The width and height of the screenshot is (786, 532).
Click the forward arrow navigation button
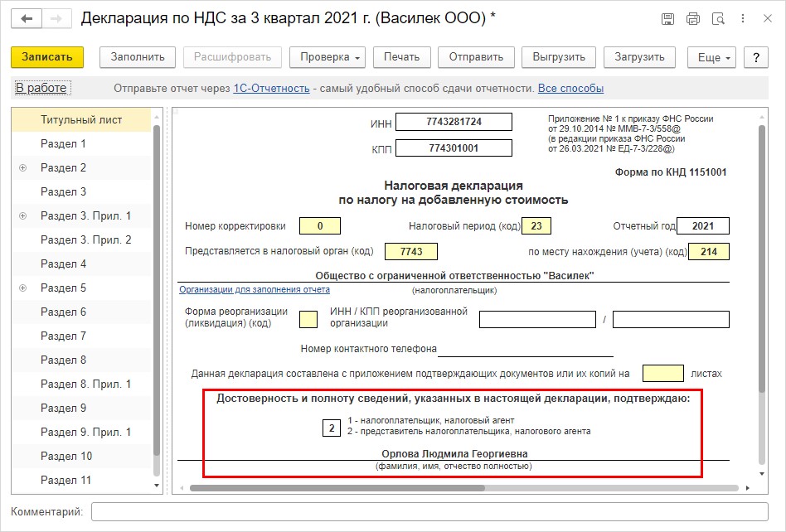[x=56, y=19]
